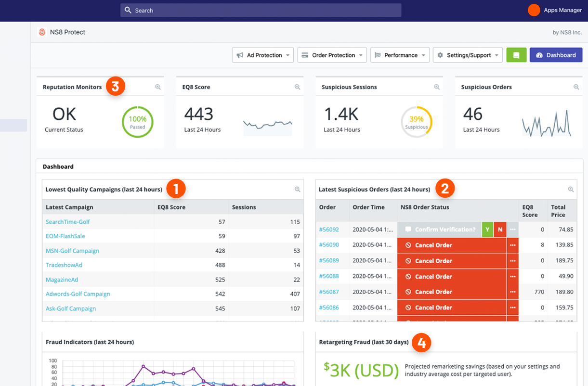Go to the Dashboard button

(556, 55)
